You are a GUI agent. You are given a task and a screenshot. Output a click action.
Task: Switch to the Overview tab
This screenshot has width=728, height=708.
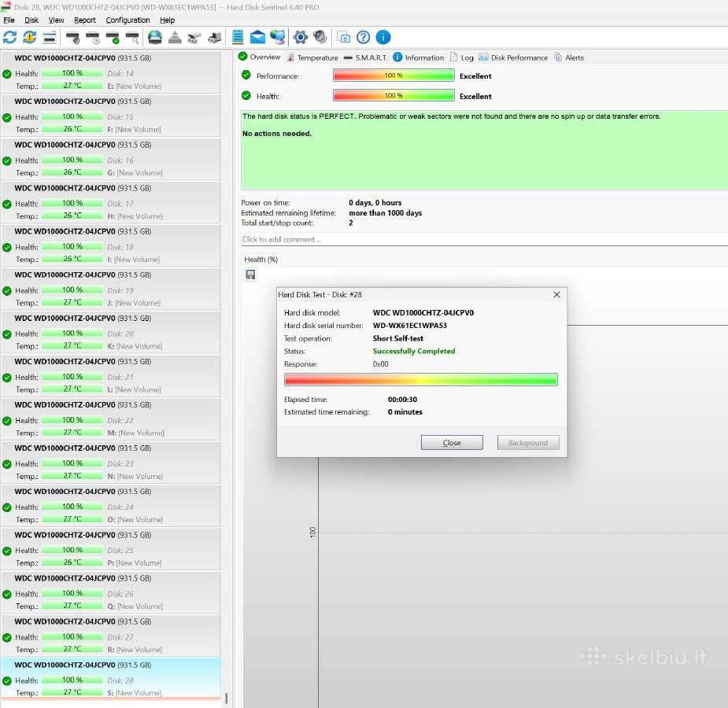pyautogui.click(x=259, y=57)
